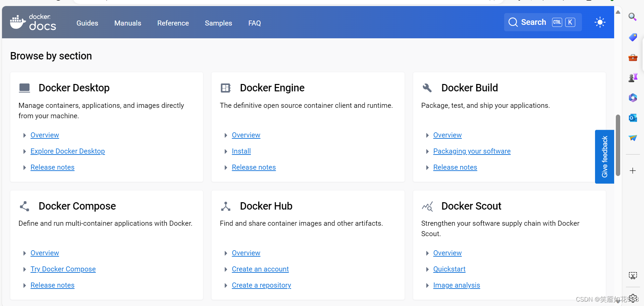The width and height of the screenshot is (644, 306).
Task: Click arrow beside Docker Desktop Overview
Action: pos(24,135)
